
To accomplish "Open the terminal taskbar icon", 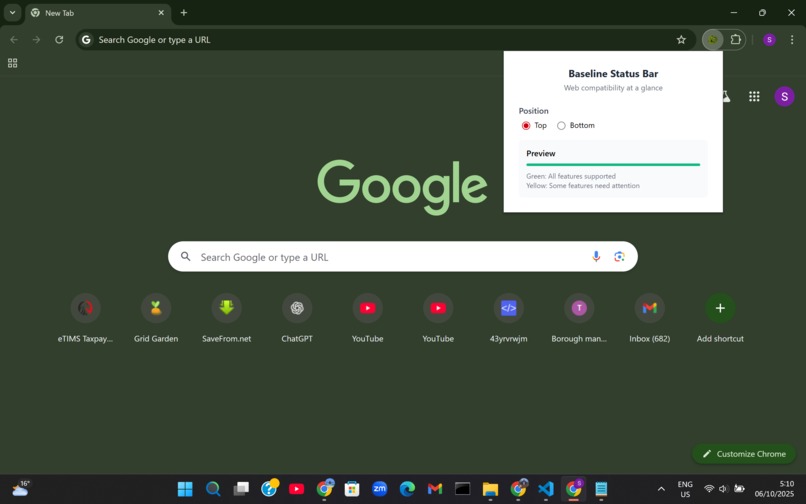I will [x=463, y=489].
